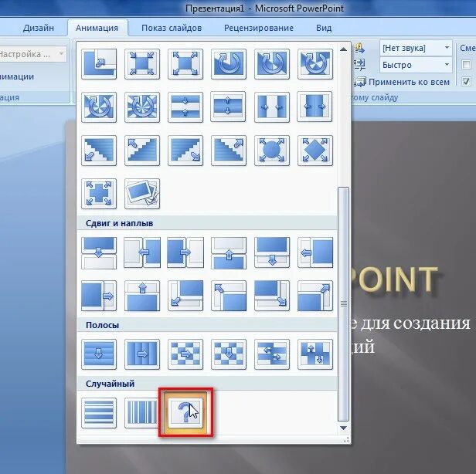This screenshot has width=476, height=474.
Task: Pick the Shape Diamond transition
Action: 315,151
